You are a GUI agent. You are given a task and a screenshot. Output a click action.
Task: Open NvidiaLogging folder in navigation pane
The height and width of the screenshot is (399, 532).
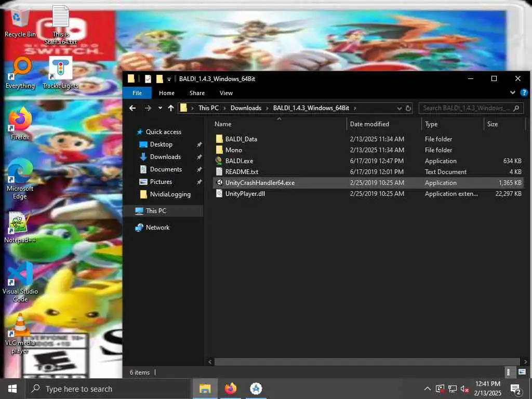[x=170, y=194]
